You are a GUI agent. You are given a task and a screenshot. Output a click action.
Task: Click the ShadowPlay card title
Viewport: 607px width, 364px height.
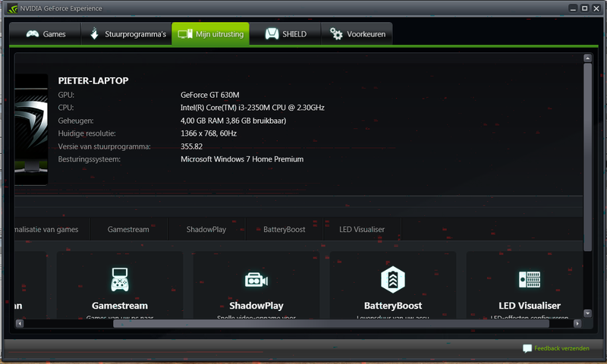(256, 306)
